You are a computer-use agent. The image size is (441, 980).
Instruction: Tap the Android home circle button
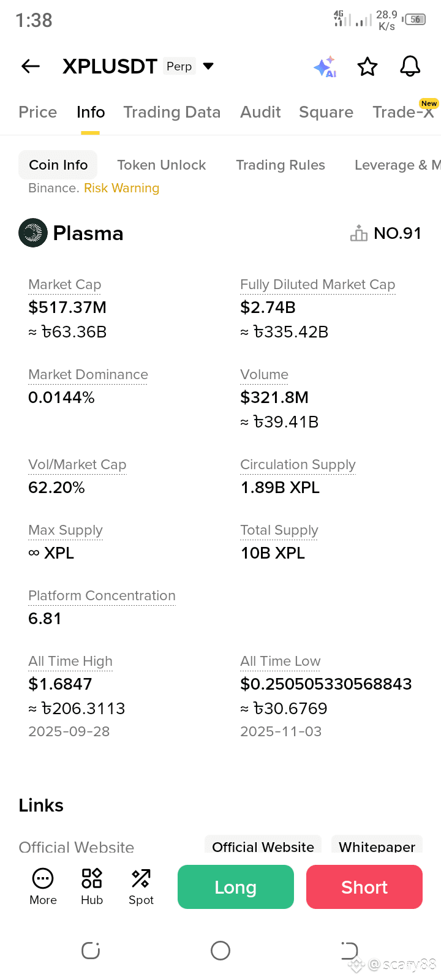221,951
